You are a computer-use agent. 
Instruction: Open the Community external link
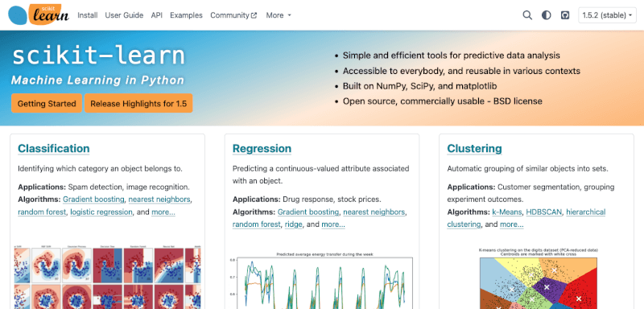233,15
